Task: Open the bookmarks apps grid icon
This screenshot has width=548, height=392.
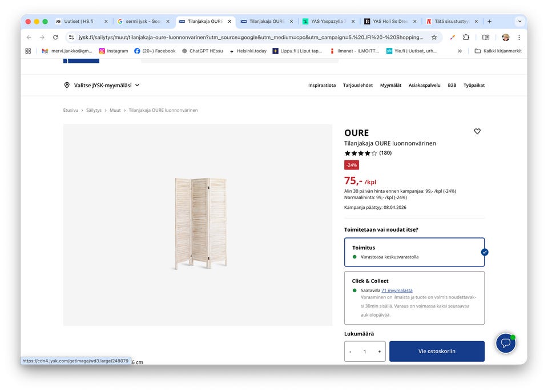Action: 29,51
